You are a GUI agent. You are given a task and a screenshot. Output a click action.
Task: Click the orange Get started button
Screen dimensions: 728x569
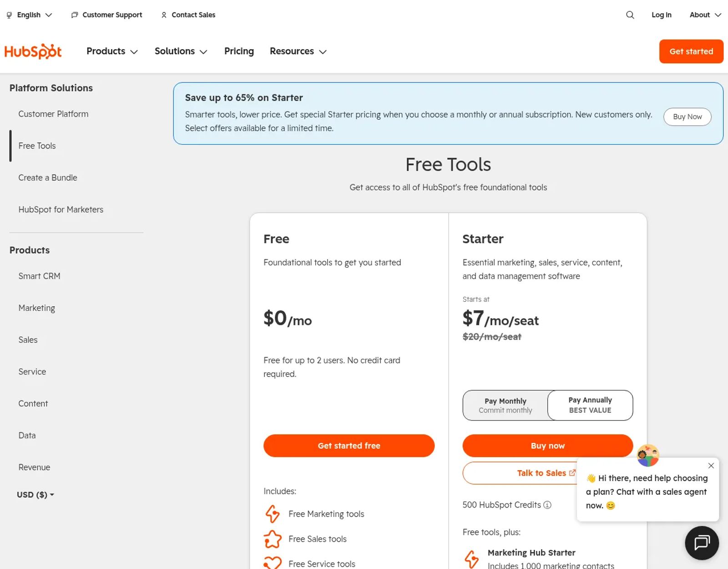[691, 51]
